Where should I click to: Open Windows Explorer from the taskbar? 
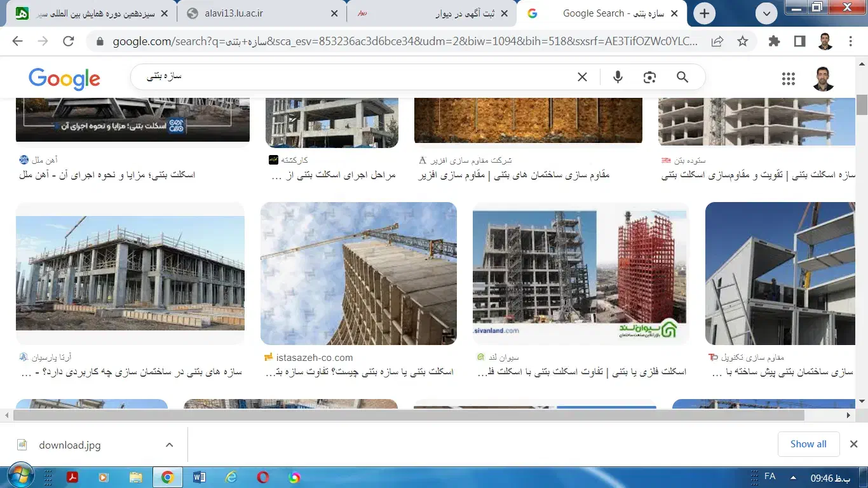pyautogui.click(x=135, y=477)
